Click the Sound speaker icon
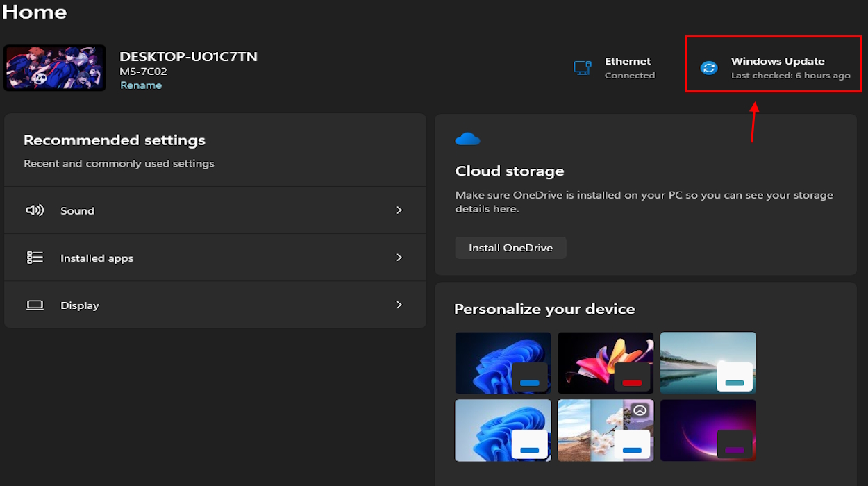 35,210
